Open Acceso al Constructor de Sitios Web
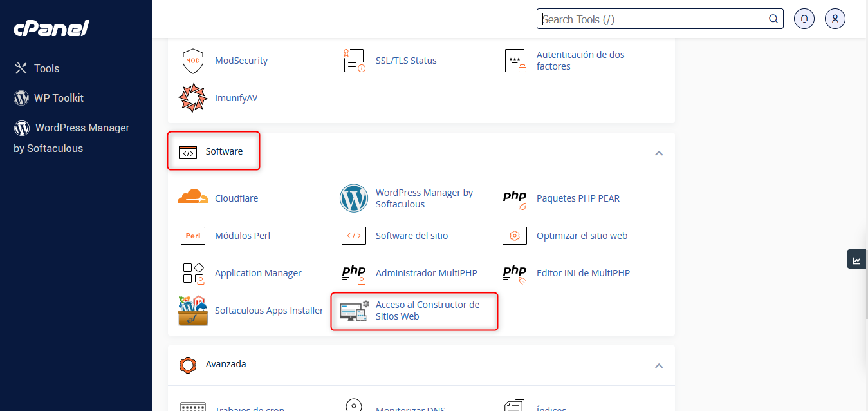 point(427,311)
